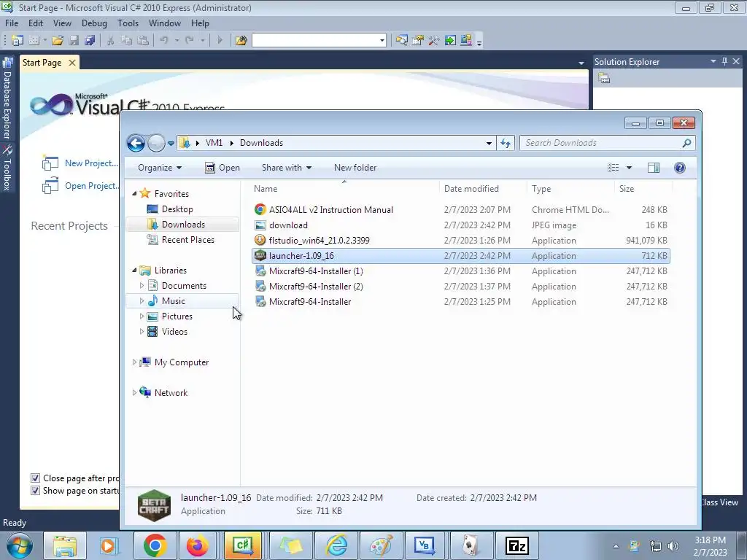The width and height of the screenshot is (747, 560).
Task: Select Recent Places in navigation pane
Action: 187,239
